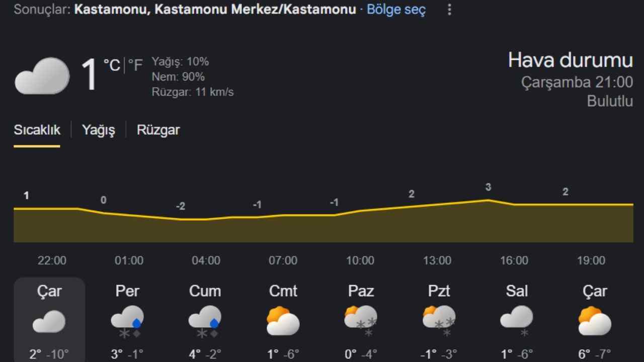Viewport: 644px width, 362px height.
Task: Click Cum sleet weather icon
Action: pos(205,321)
